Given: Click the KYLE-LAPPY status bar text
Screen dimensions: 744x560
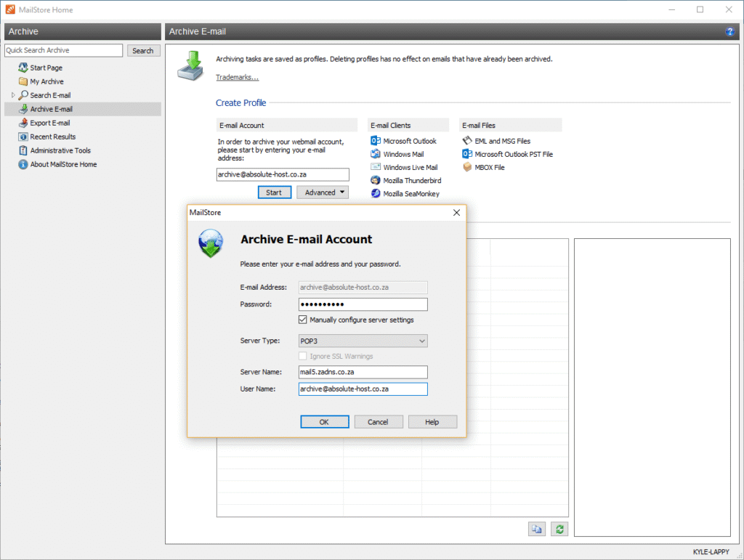Looking at the screenshot, I should pyautogui.click(x=711, y=552).
